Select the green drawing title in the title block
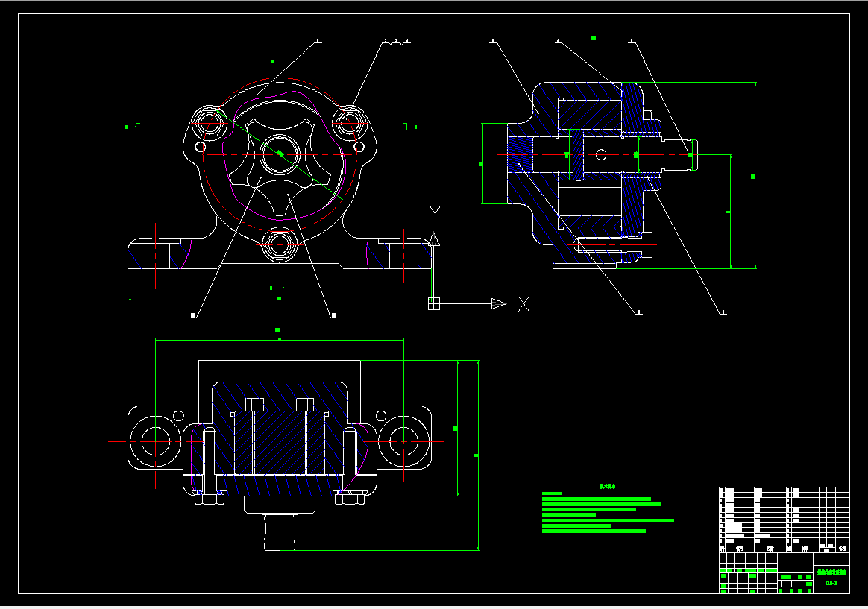This screenshot has width=868, height=609. click(x=831, y=572)
